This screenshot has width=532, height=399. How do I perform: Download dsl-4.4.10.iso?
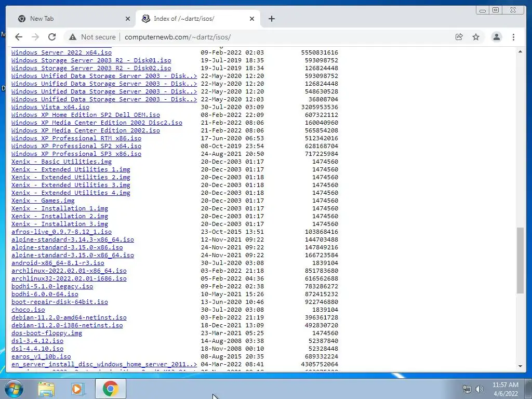click(37, 349)
